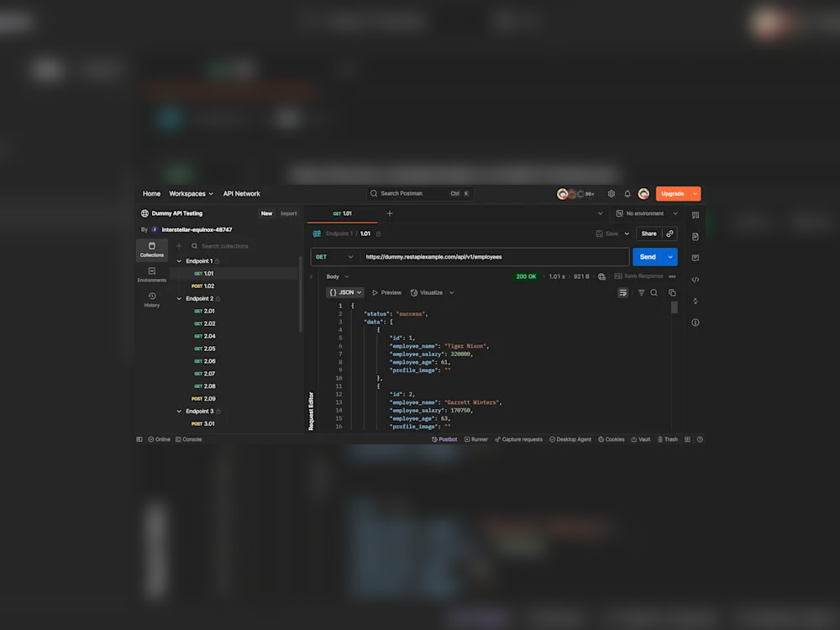
Task: Click the add new collection plus icon
Action: 180,246
